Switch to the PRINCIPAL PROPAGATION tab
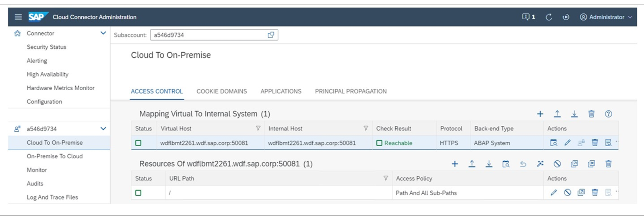This screenshot has width=644, height=220. click(351, 91)
